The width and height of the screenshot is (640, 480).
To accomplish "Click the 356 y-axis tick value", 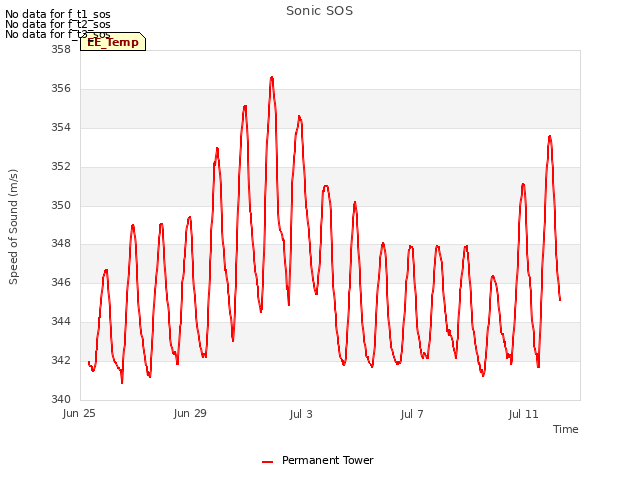I will [x=61, y=89].
